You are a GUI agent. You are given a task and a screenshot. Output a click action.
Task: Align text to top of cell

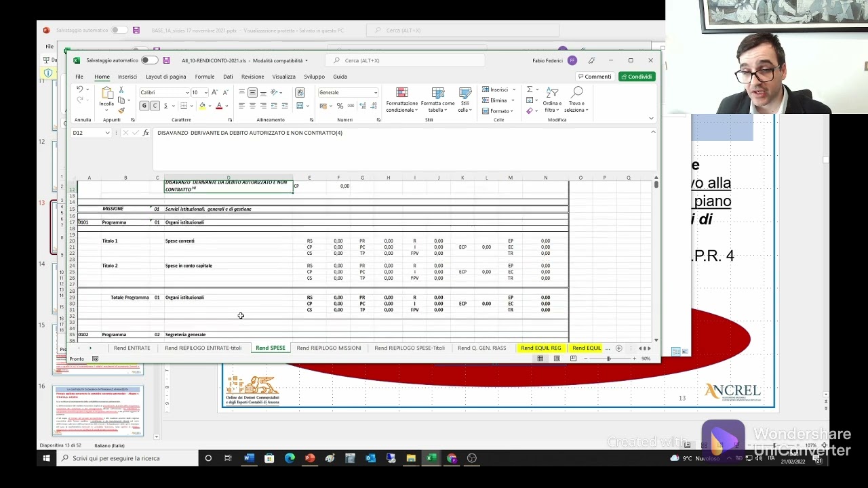(241, 92)
